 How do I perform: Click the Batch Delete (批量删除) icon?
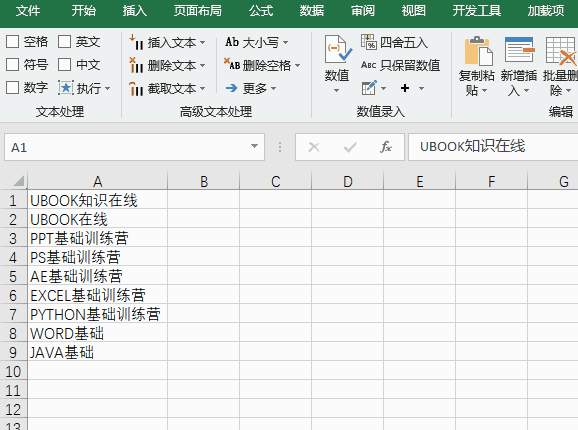coord(561,50)
